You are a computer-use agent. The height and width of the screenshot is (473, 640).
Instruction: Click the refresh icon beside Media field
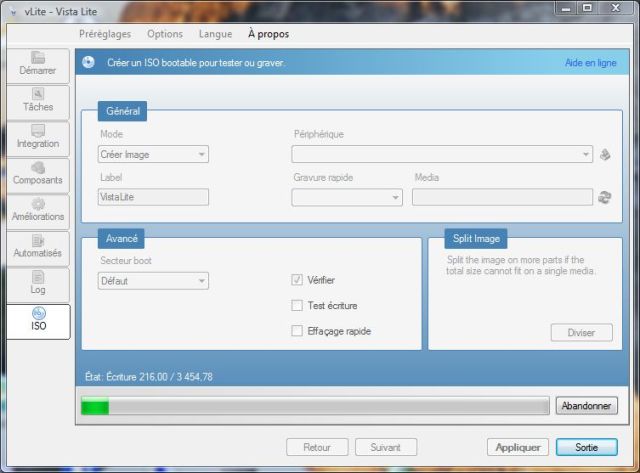coord(604,198)
